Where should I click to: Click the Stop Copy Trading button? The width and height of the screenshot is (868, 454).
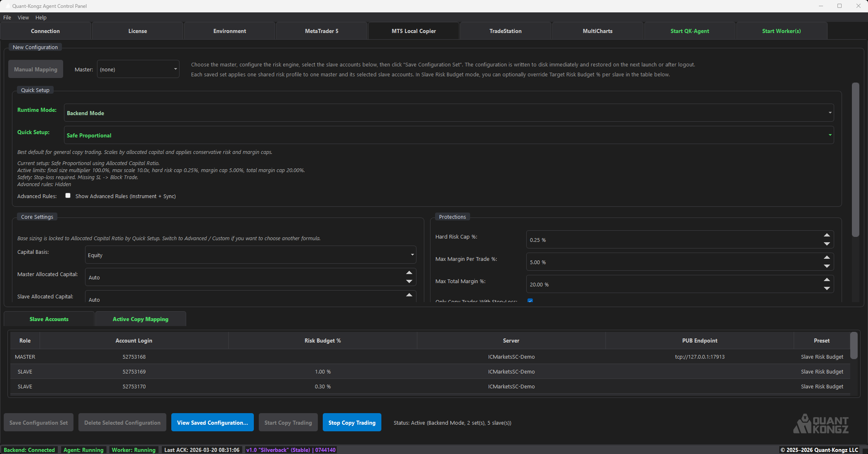click(x=352, y=422)
